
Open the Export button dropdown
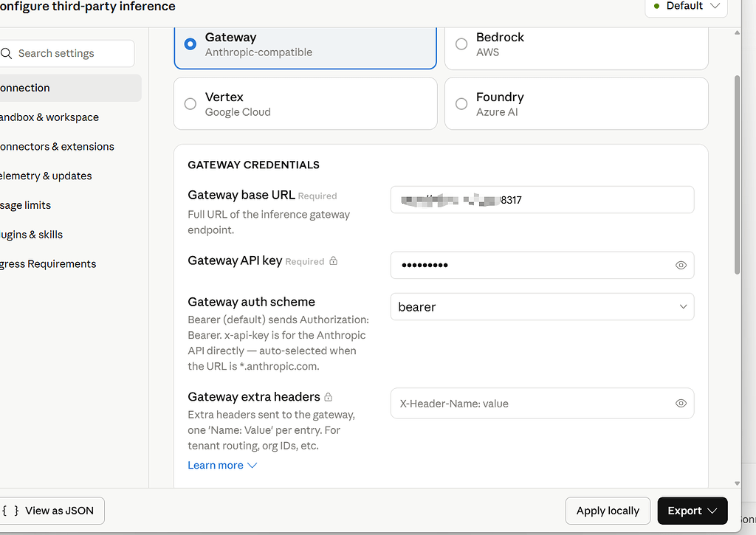(x=693, y=511)
